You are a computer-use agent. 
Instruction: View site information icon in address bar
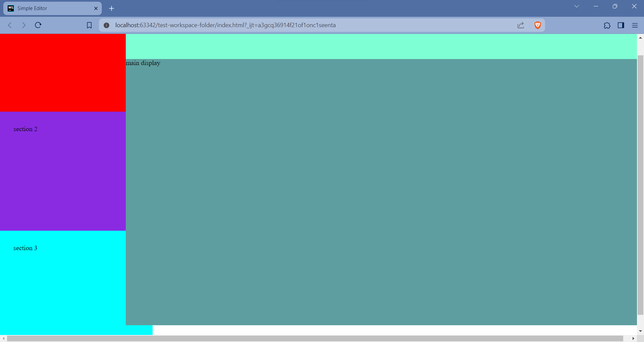(106, 25)
